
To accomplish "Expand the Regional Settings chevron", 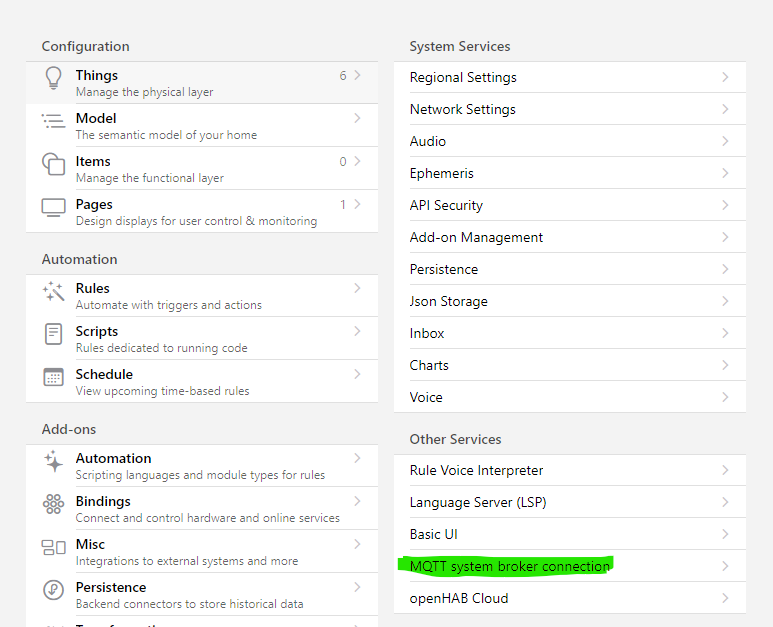I will coord(725,77).
